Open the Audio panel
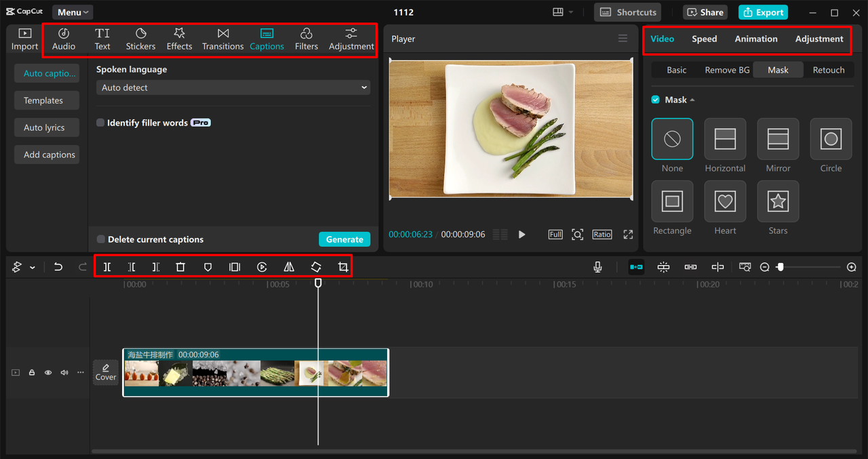 64,39
